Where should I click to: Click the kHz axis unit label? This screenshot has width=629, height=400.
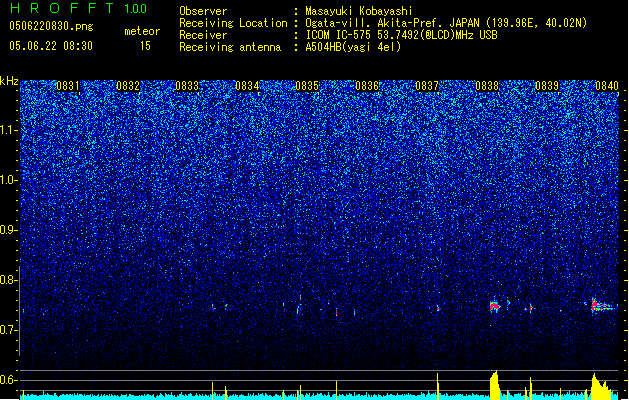9,81
